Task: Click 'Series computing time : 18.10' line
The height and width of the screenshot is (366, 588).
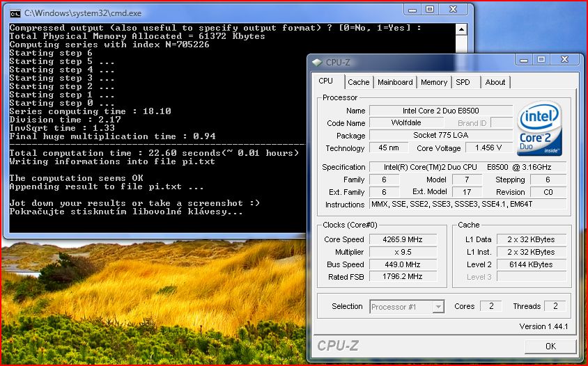Action: [x=91, y=111]
